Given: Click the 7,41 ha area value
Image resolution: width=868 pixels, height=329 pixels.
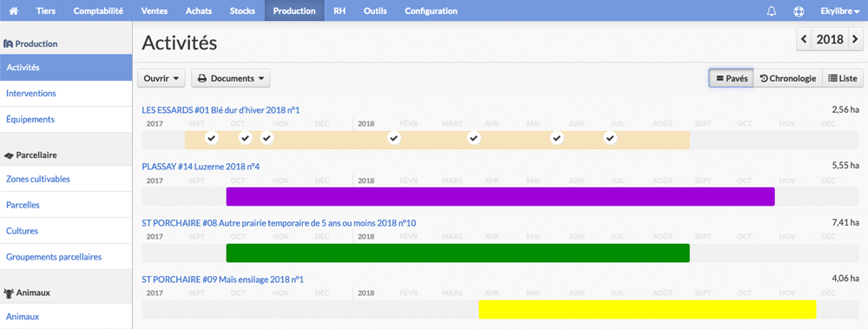Looking at the screenshot, I should pos(845,222).
